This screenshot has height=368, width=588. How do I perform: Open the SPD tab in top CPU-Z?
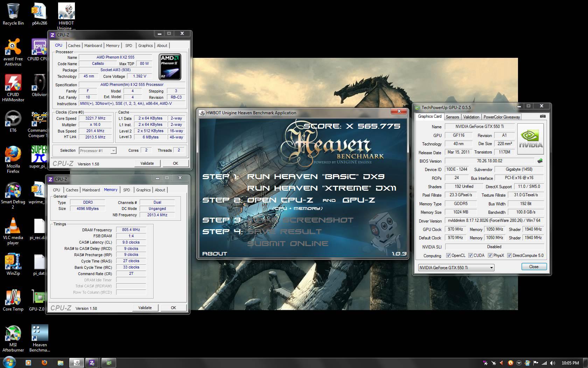pos(129,46)
